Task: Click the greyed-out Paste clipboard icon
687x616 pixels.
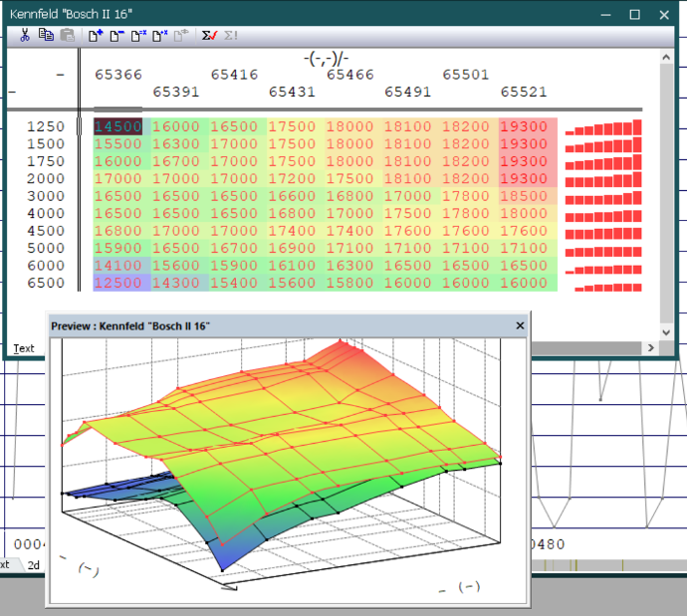Action: click(68, 35)
